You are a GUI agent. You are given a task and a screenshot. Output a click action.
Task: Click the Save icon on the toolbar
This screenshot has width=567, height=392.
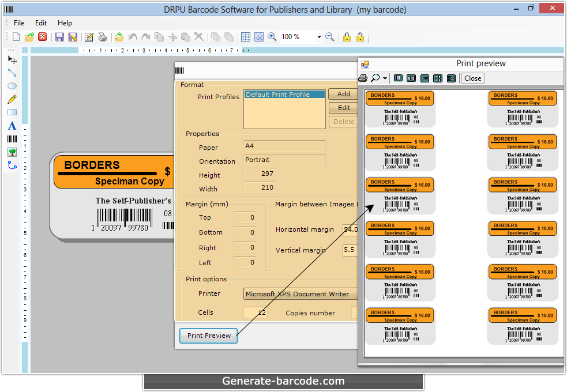pyautogui.click(x=59, y=37)
